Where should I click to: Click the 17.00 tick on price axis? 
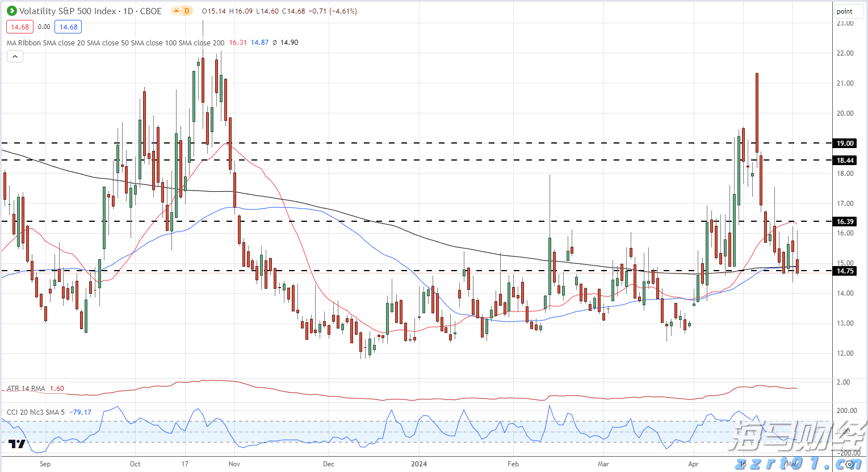pos(845,203)
